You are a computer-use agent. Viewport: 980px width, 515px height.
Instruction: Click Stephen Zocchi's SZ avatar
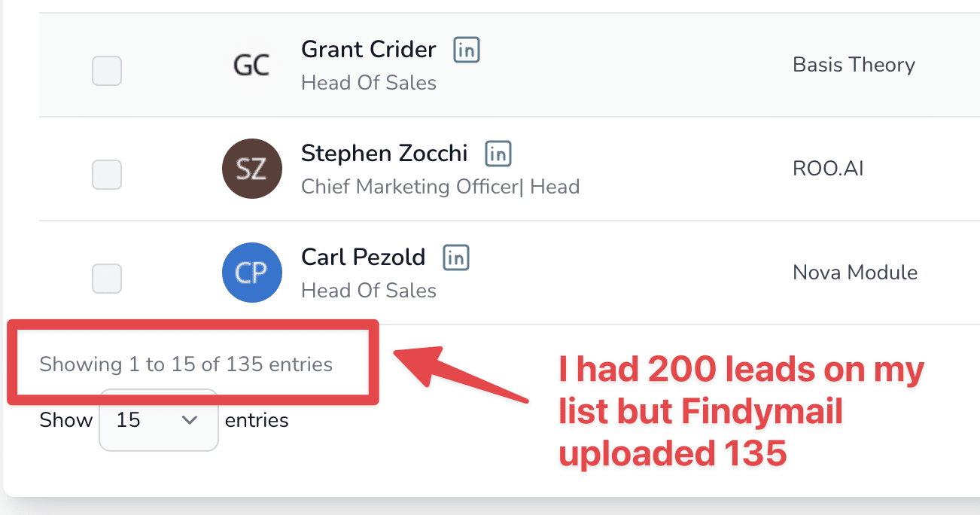coord(252,169)
